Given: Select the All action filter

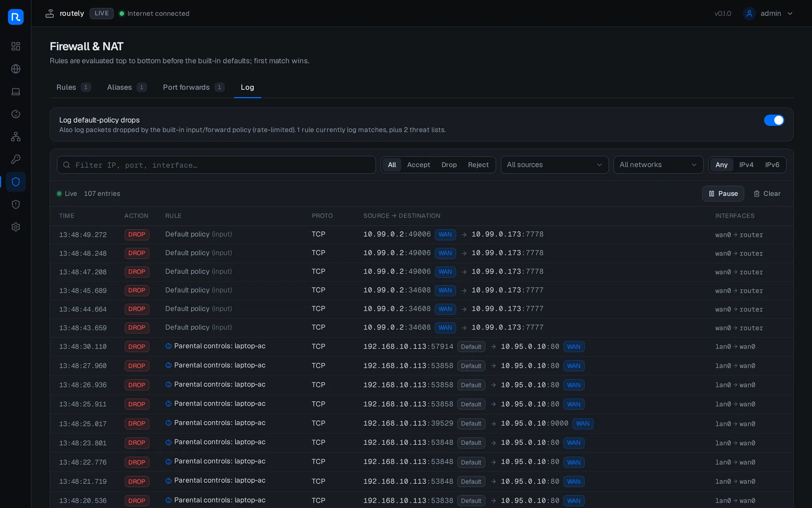Looking at the screenshot, I should (x=392, y=165).
